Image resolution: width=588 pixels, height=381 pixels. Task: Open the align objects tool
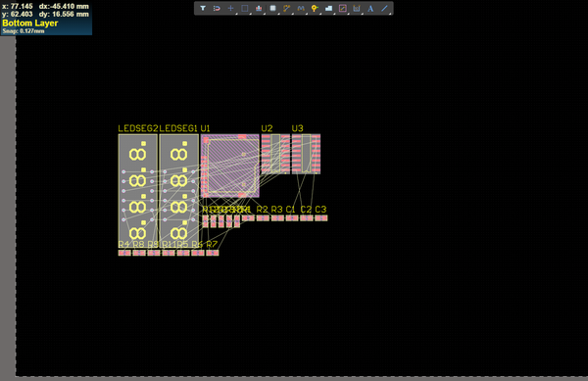pos(259,8)
